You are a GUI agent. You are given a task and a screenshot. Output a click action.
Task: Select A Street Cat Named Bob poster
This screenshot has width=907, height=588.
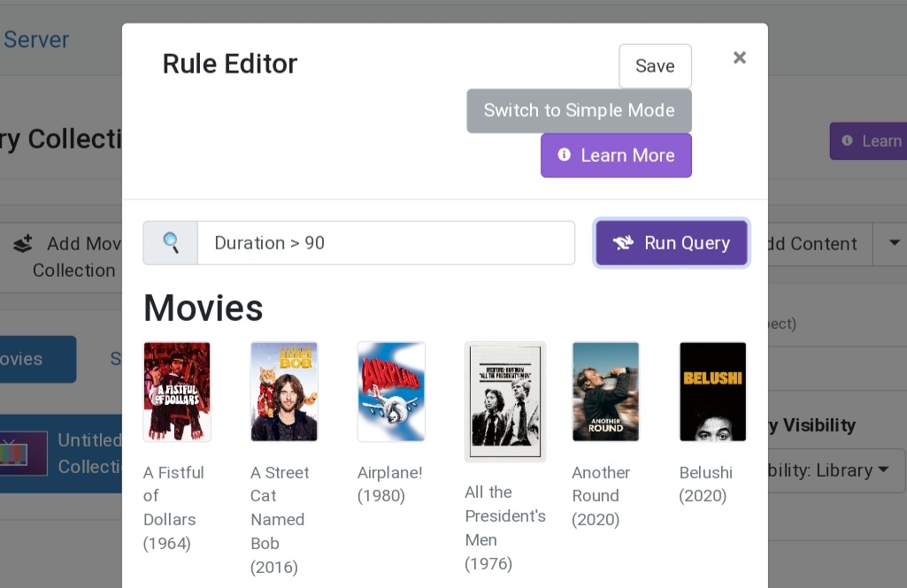[284, 392]
